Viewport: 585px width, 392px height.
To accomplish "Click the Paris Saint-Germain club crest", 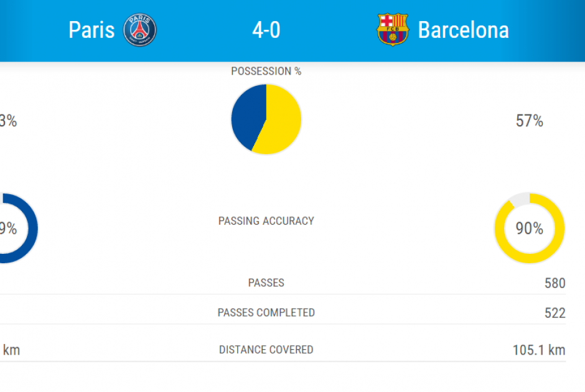I will pyautogui.click(x=140, y=30).
